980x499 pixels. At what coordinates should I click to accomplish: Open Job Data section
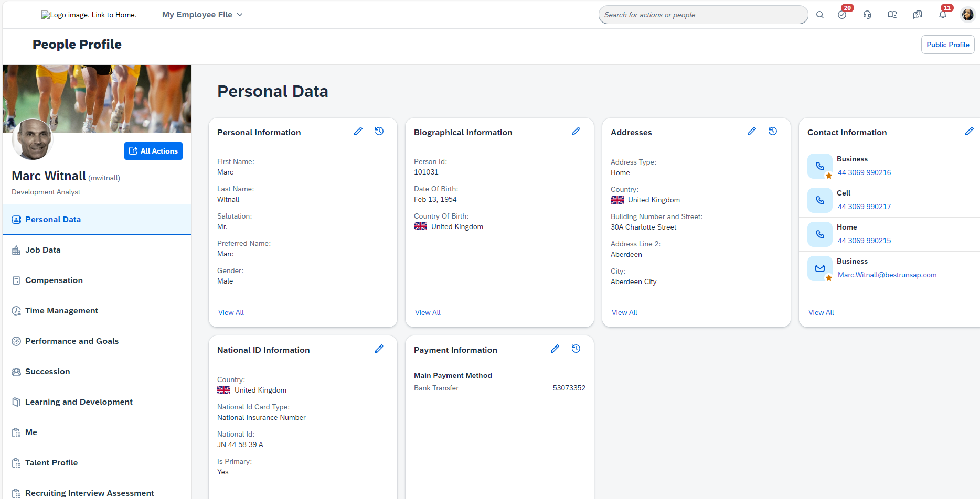pos(97,250)
